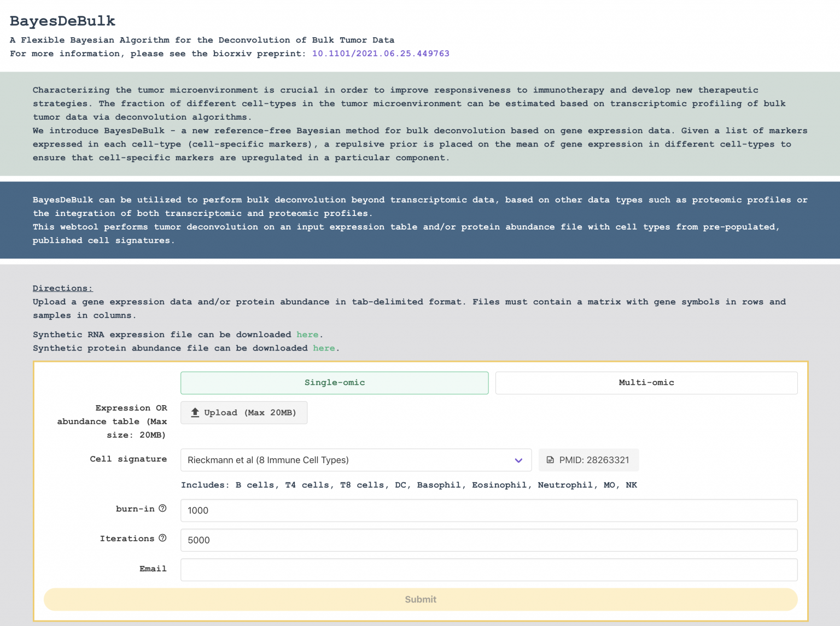Open the Rieckmann et al signature dropdown
Screen dimensions: 840x626
pos(350,460)
